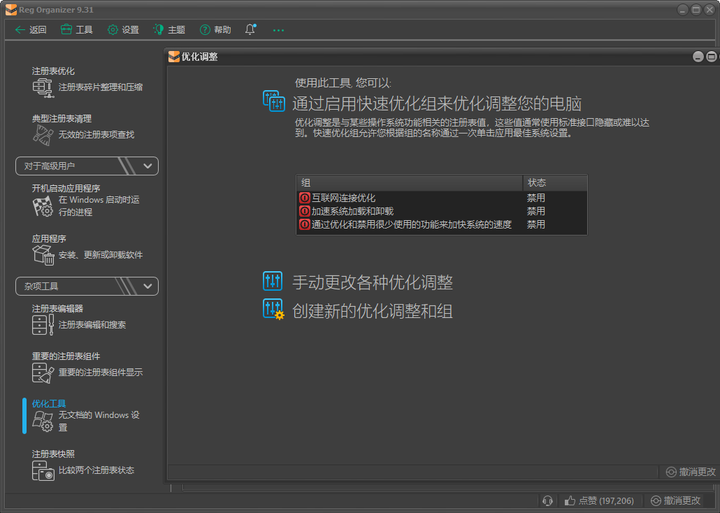Open 应用程序 uninstall tool
The width and height of the screenshot is (720, 513).
click(x=49, y=238)
